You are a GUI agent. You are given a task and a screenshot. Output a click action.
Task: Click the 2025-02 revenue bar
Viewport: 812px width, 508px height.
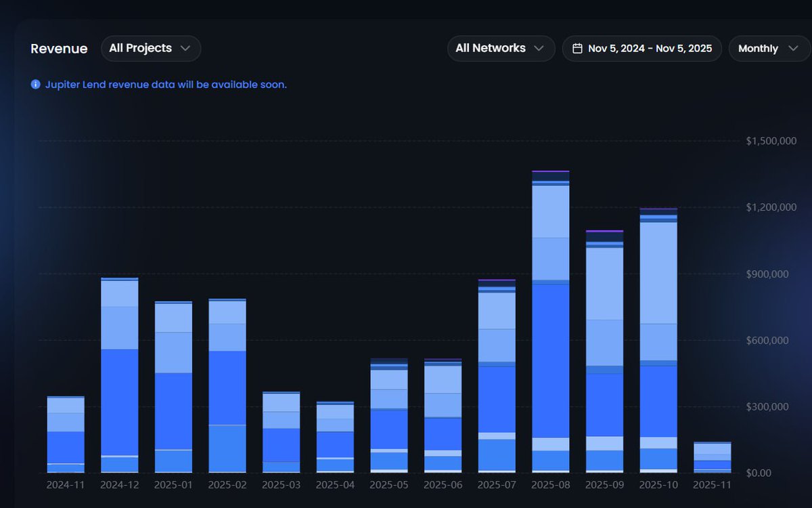click(x=227, y=385)
